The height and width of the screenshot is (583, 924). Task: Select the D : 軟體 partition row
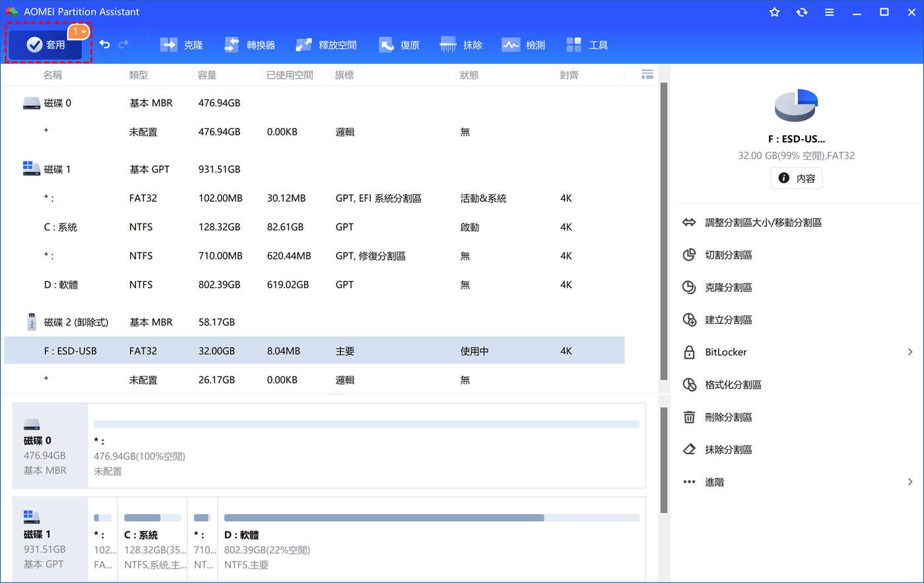(x=314, y=285)
